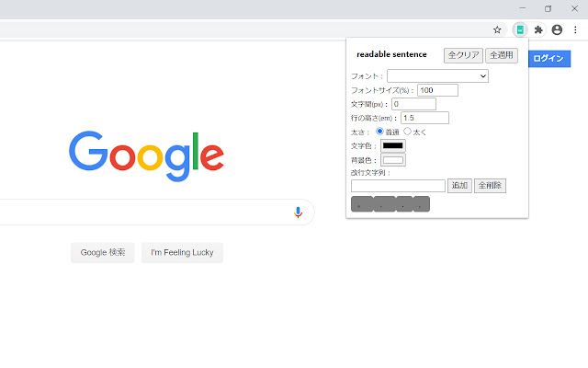Click the second gray 、 line-break tag

click(x=384, y=204)
